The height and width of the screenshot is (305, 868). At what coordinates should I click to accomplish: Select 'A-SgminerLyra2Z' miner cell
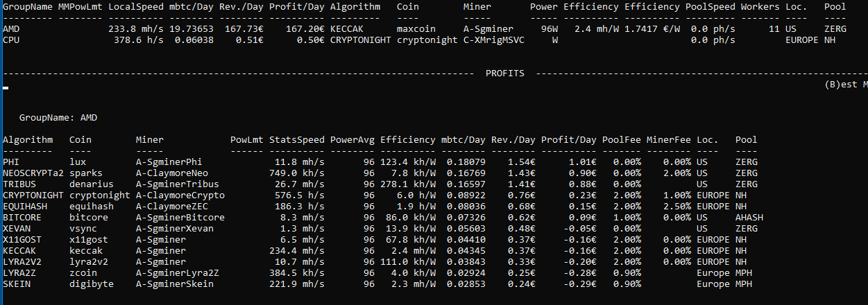(x=178, y=273)
